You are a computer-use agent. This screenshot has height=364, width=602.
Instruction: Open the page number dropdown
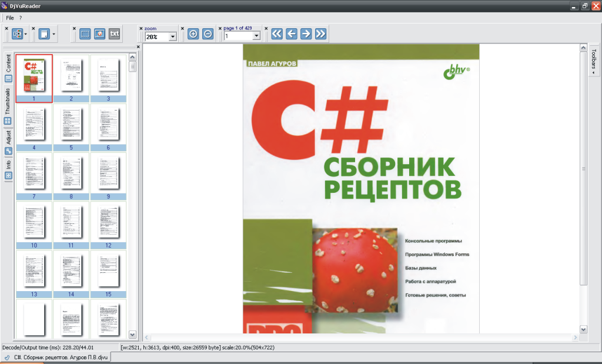point(256,36)
